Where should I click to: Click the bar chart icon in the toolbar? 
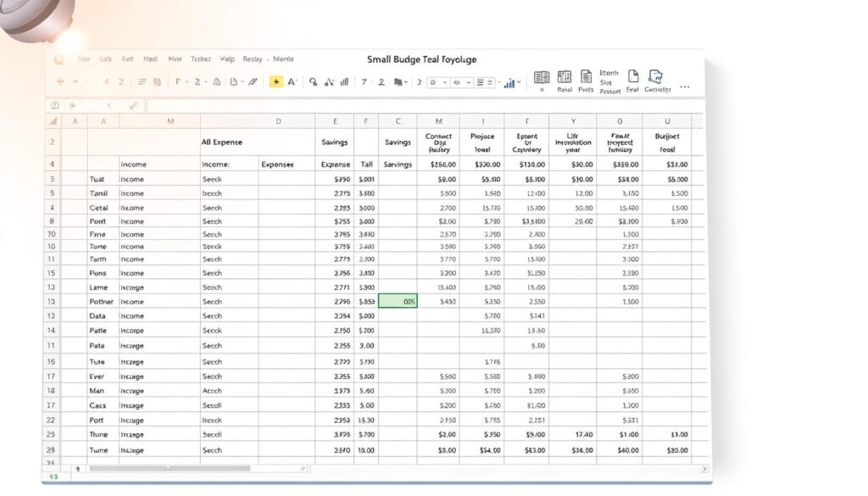point(342,81)
